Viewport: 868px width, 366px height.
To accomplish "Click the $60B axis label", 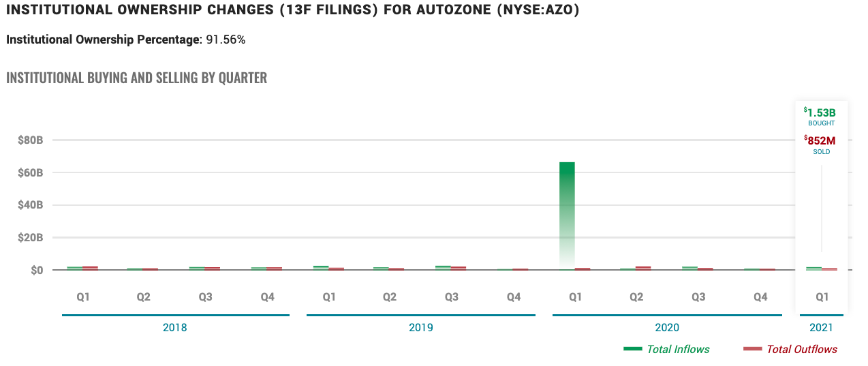I will pyautogui.click(x=31, y=172).
